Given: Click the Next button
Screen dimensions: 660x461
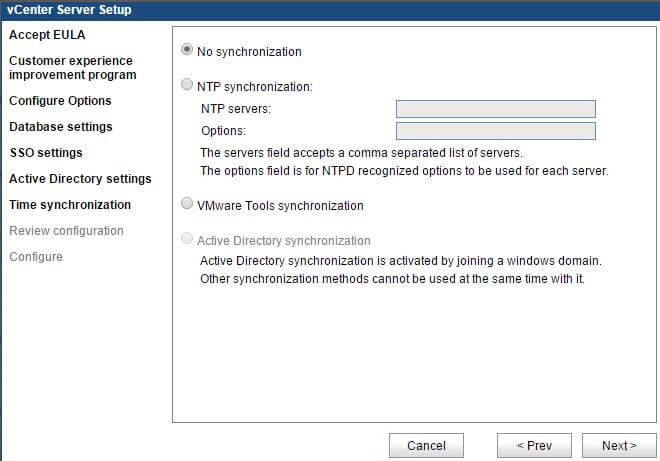Looking at the screenshot, I should pos(619,445).
